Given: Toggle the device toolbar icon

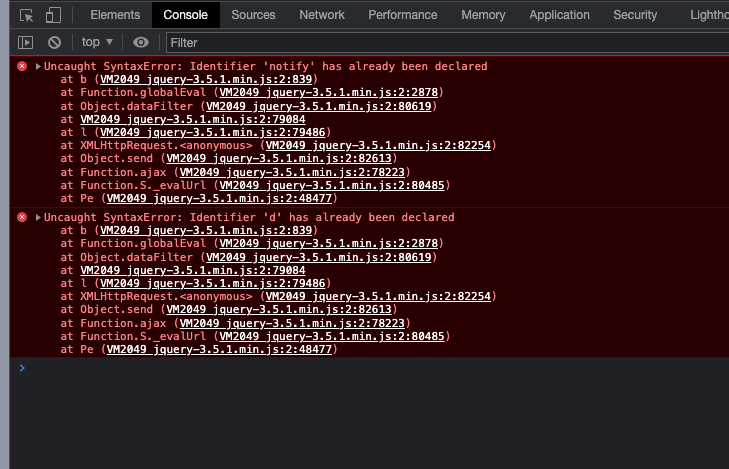Looking at the screenshot, I should pos(53,15).
